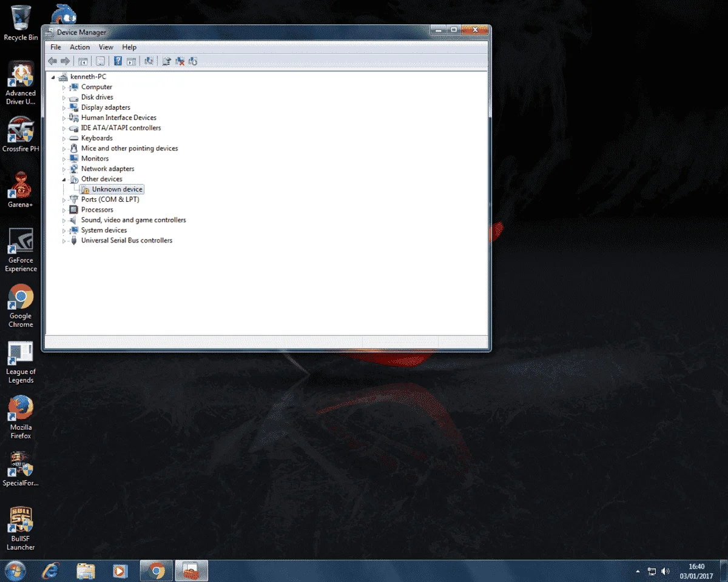Viewport: 728px width, 582px height.
Task: Click the USB controllers icon in tree
Action: click(74, 241)
